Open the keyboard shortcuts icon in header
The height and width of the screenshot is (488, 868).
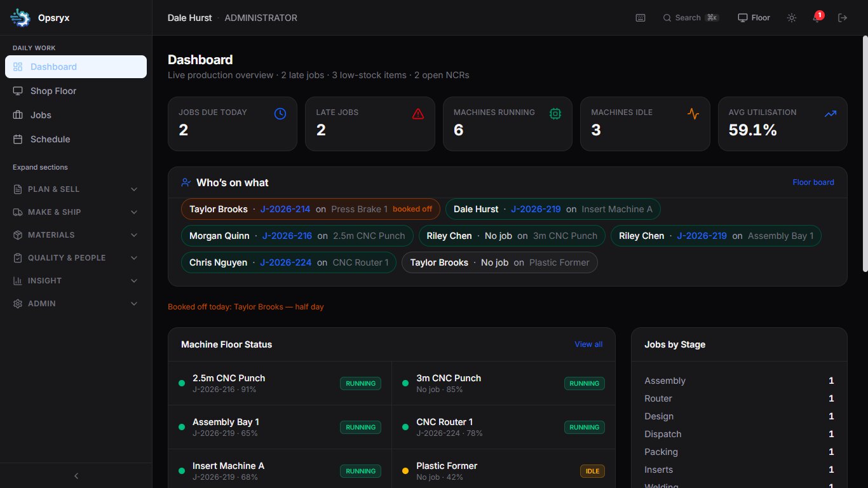[641, 18]
